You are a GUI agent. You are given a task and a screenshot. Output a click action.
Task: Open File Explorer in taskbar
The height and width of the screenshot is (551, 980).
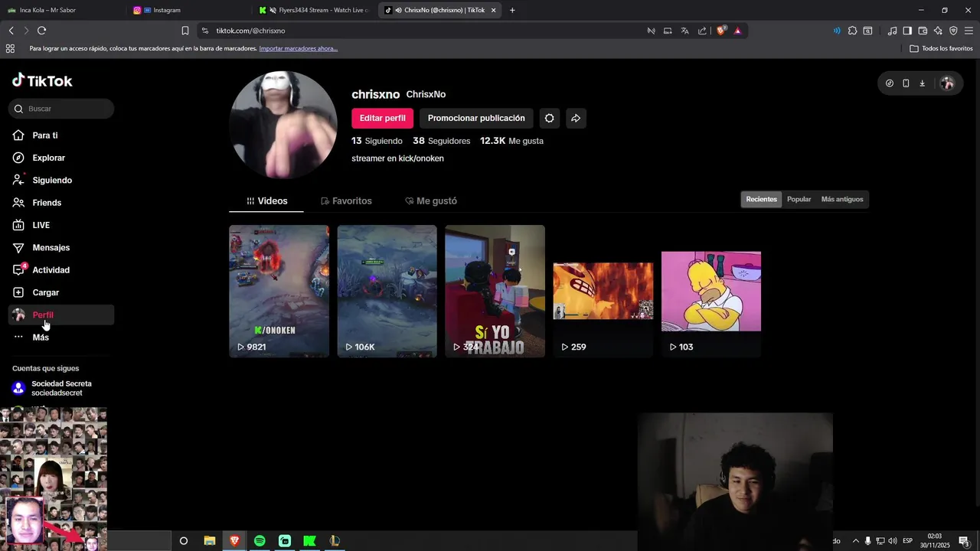209,541
